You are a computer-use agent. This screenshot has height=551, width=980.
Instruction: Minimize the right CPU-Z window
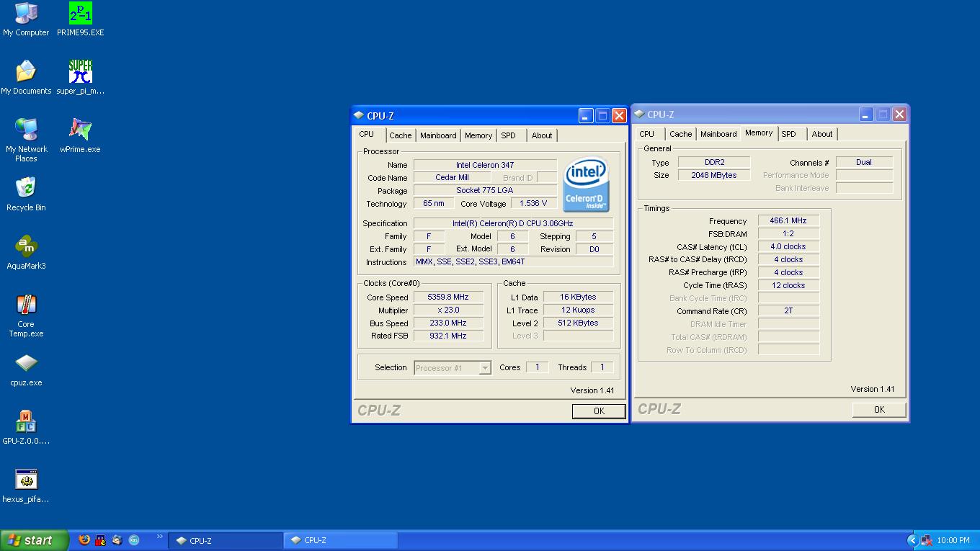(866, 114)
